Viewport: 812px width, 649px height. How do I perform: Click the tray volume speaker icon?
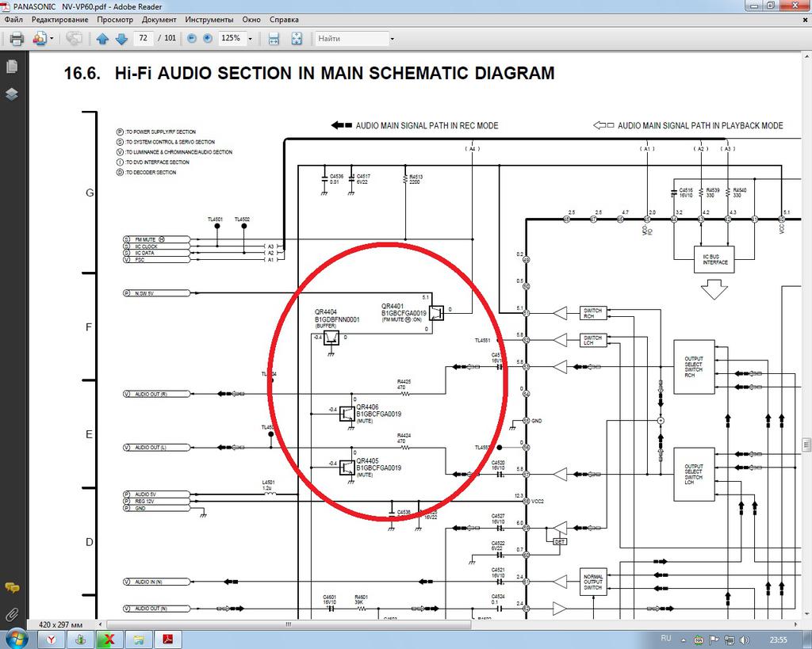[x=745, y=639]
